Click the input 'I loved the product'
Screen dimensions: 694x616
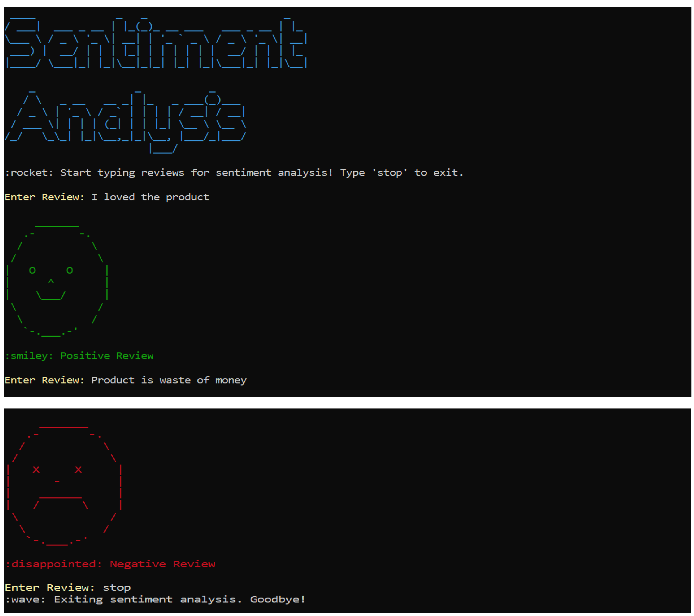(x=150, y=197)
